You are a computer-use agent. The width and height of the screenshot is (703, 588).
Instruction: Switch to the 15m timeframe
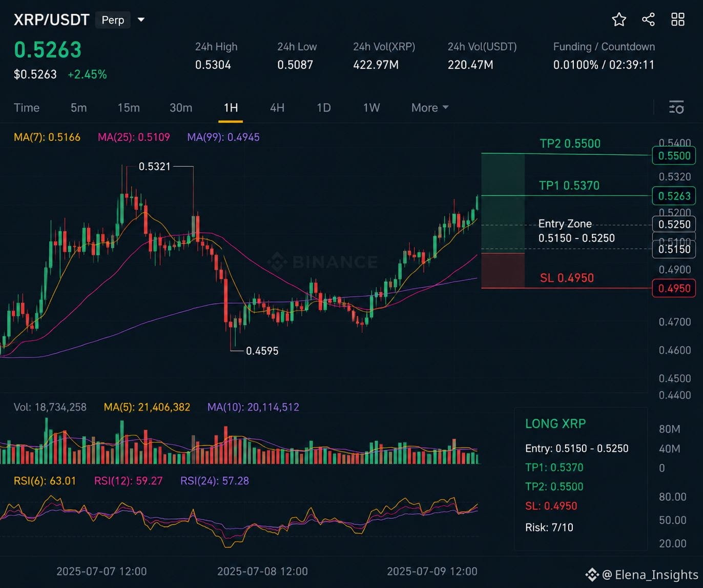(x=129, y=108)
